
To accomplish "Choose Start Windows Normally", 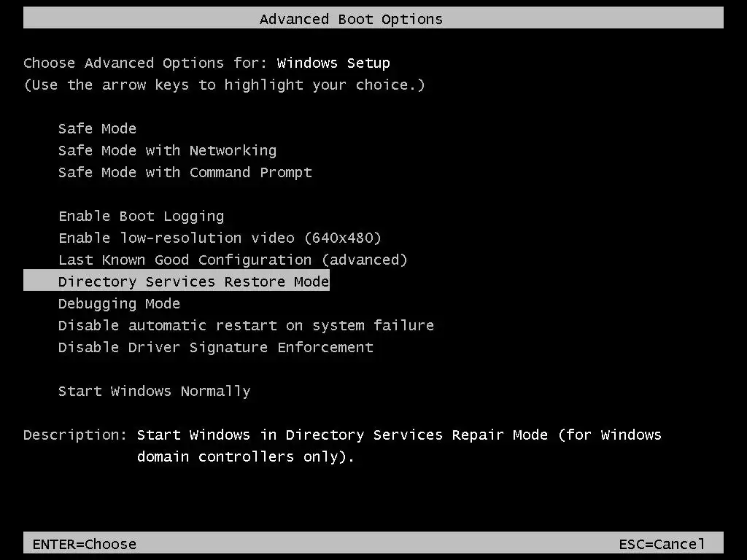I will tap(154, 392).
